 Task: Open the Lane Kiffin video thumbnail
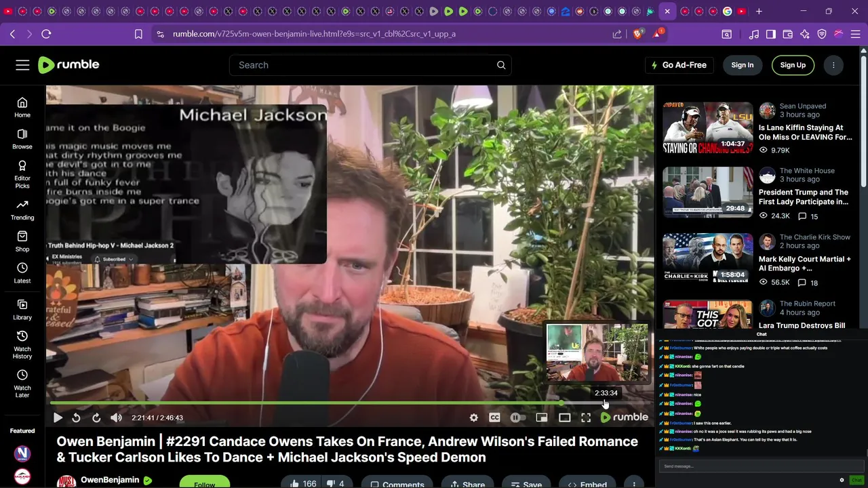pos(708,128)
